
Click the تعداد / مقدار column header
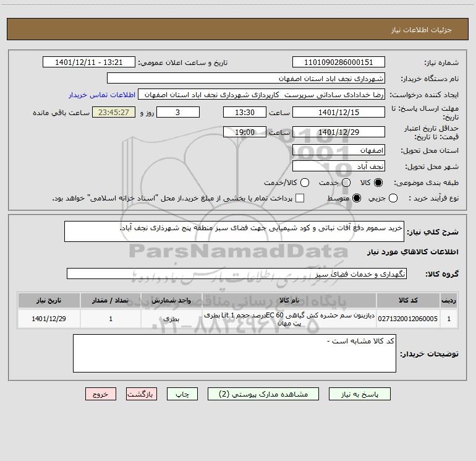coord(111,300)
